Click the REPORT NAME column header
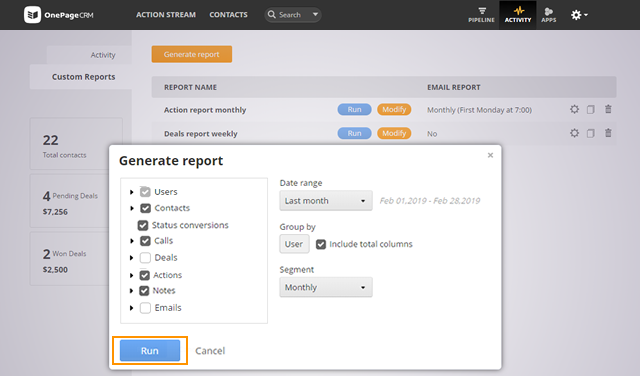 [x=190, y=87]
